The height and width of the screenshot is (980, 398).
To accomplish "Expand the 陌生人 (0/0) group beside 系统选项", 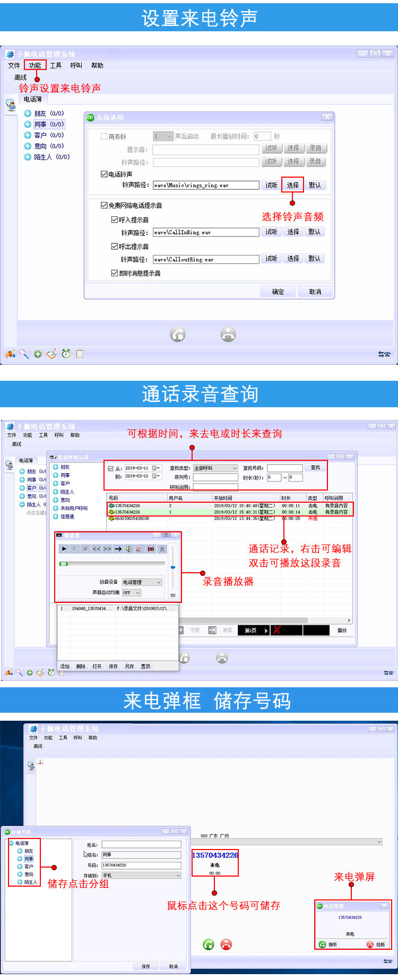I will click(x=28, y=157).
